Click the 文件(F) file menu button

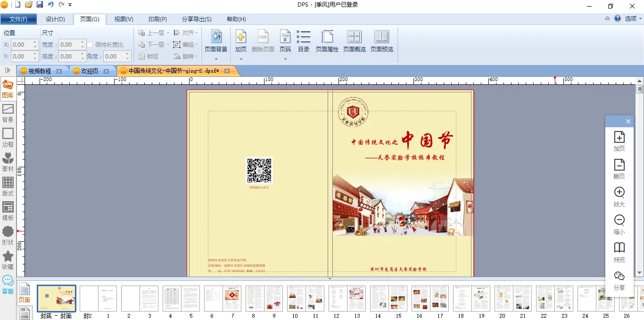tap(18, 19)
